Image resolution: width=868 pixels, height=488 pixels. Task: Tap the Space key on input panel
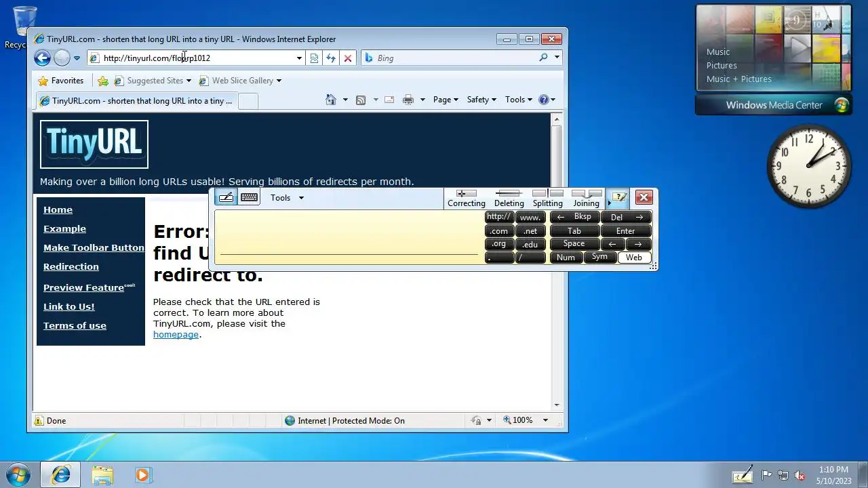[574, 244]
